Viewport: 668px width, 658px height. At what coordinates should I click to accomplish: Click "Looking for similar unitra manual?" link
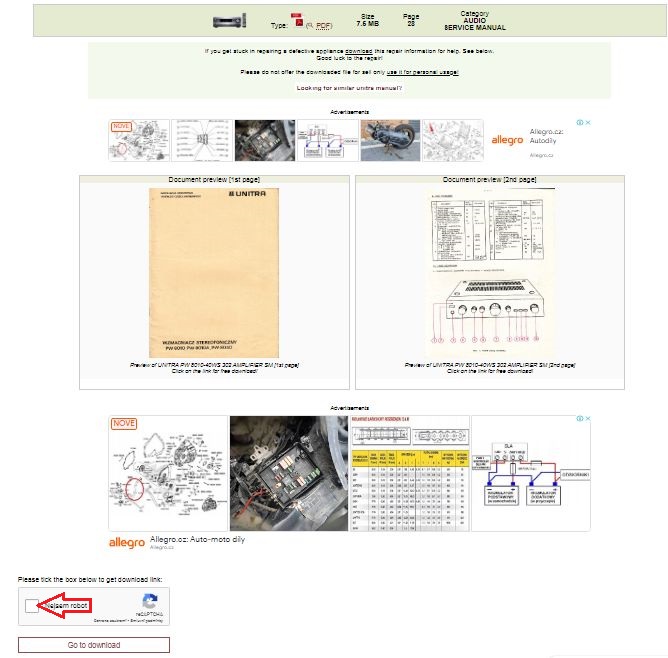point(349,88)
